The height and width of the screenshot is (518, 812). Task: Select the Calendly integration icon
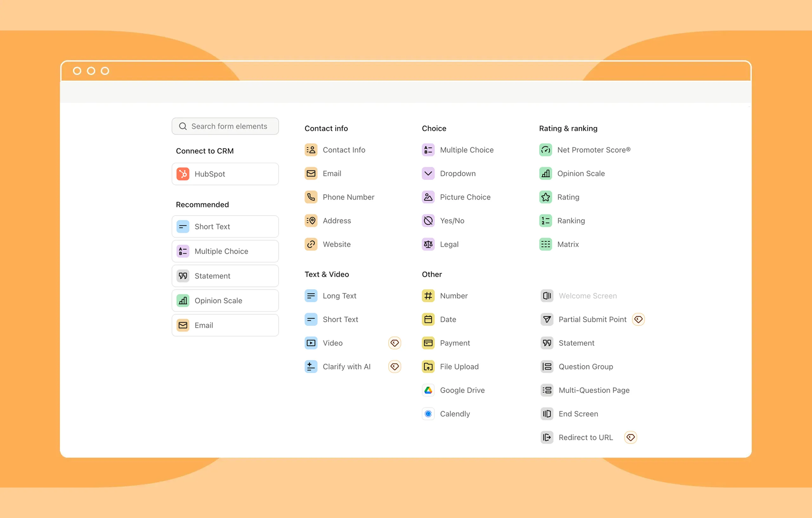tap(428, 414)
